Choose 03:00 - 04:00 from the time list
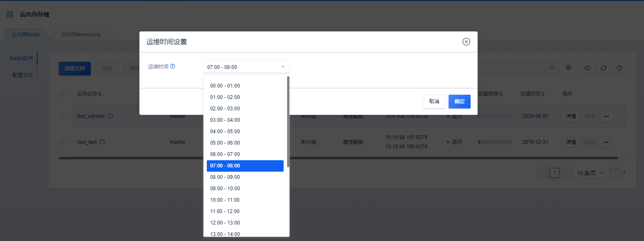The height and width of the screenshot is (241, 644). 225,120
